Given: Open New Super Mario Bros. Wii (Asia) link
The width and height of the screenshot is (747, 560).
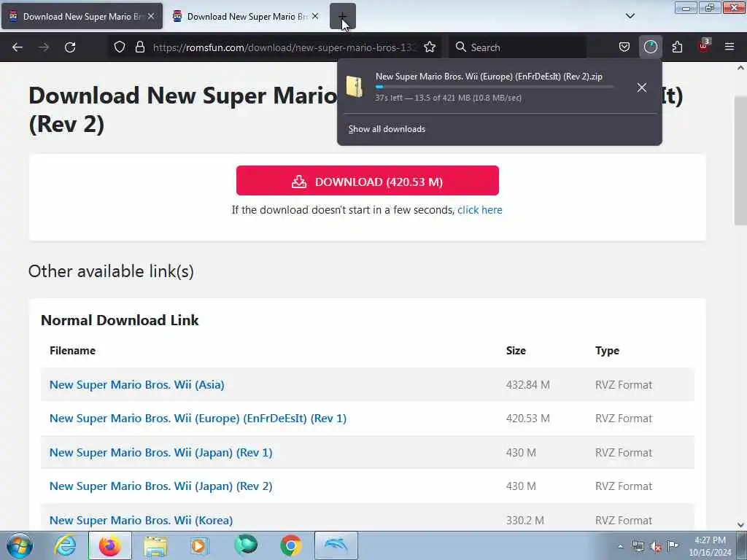Looking at the screenshot, I should click(x=136, y=385).
